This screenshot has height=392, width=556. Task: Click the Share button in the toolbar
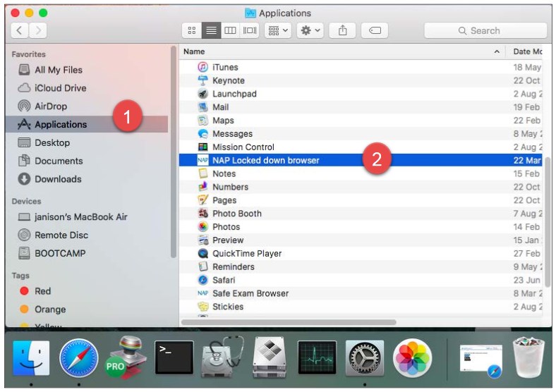[342, 30]
